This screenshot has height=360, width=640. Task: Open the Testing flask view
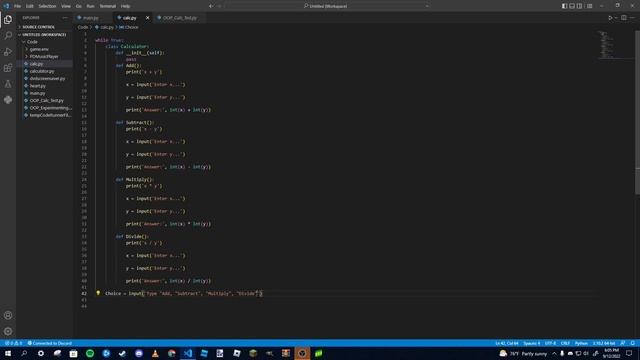coord(8,84)
